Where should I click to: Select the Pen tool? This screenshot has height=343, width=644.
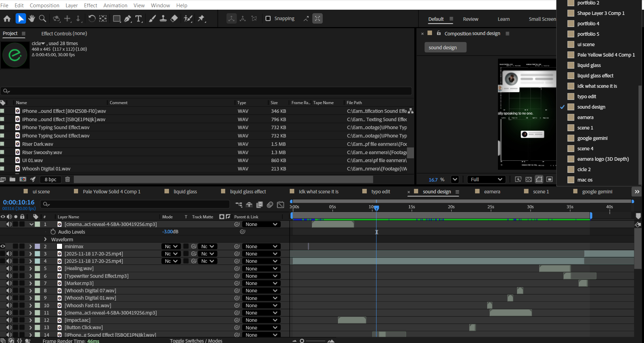pyautogui.click(x=128, y=19)
